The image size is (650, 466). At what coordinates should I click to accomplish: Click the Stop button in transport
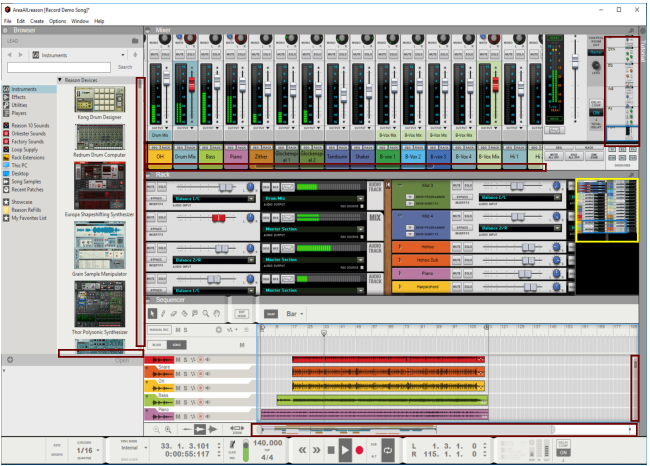coord(331,450)
